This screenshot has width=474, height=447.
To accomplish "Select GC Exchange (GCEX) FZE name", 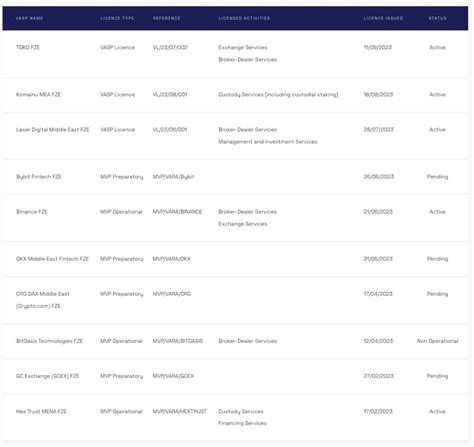I will [x=47, y=376].
